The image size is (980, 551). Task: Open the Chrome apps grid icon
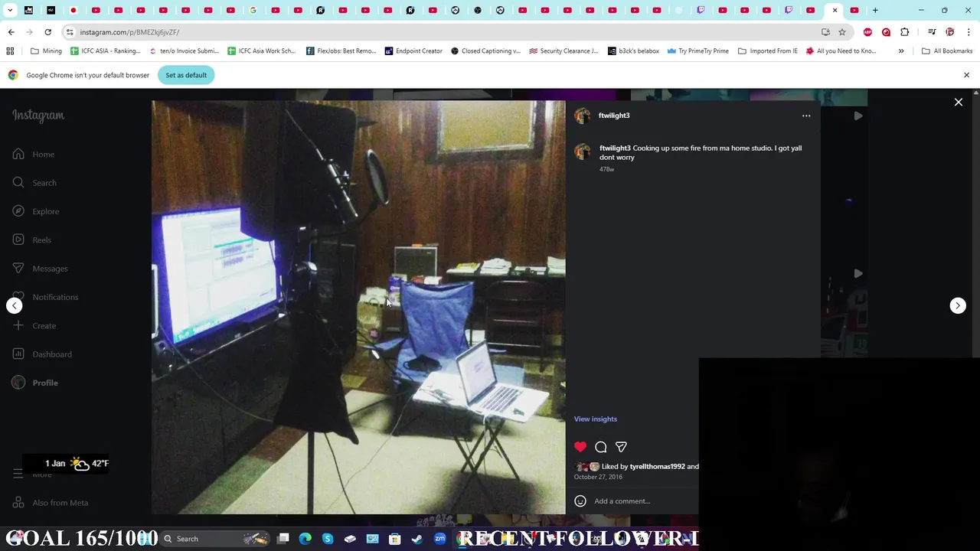pyautogui.click(x=10, y=51)
